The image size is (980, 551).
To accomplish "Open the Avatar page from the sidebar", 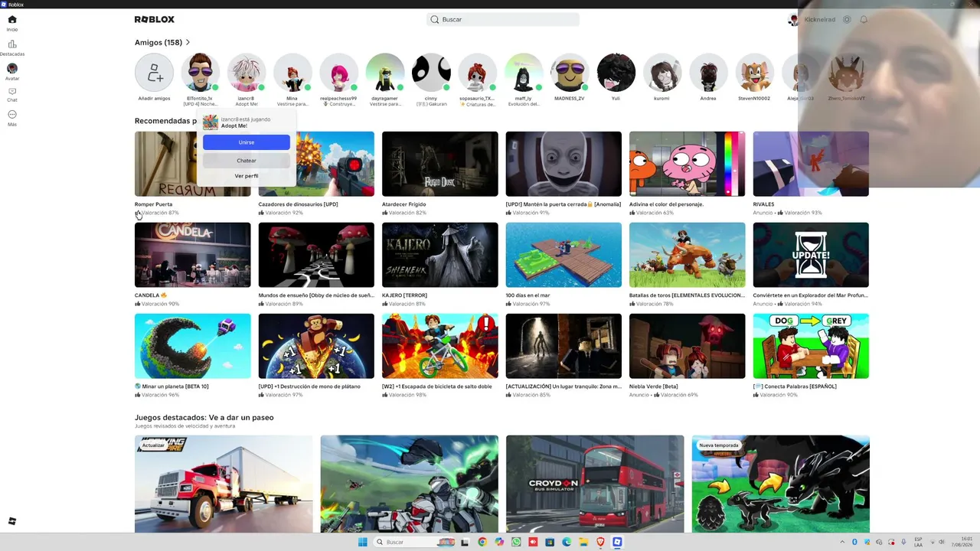I will tap(12, 71).
